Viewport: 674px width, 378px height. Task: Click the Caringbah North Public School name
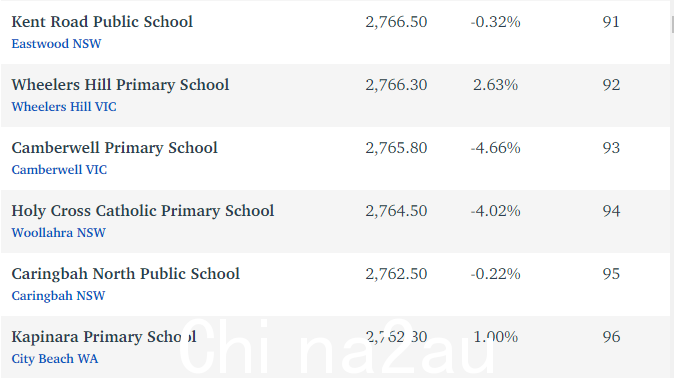coord(126,274)
